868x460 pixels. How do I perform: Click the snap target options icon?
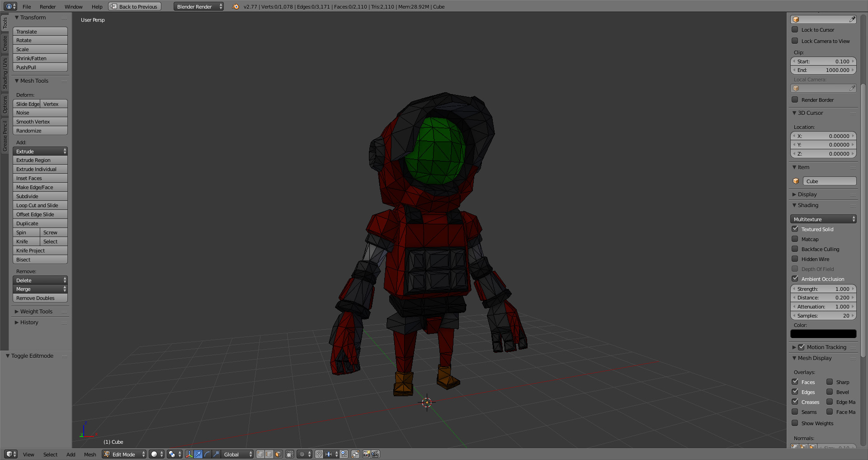click(344, 454)
